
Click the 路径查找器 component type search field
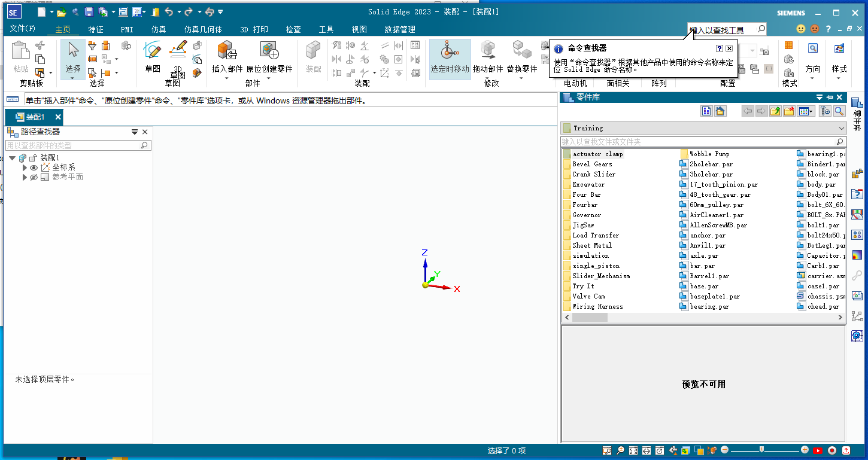(78, 145)
